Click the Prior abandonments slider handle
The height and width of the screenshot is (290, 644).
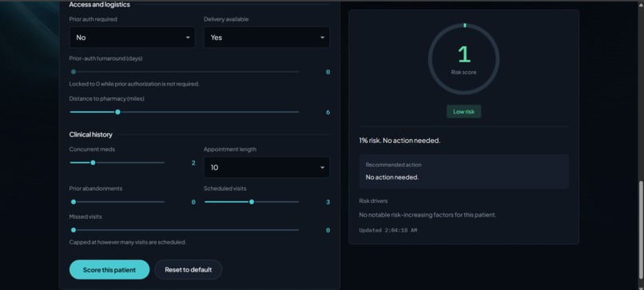[74, 202]
